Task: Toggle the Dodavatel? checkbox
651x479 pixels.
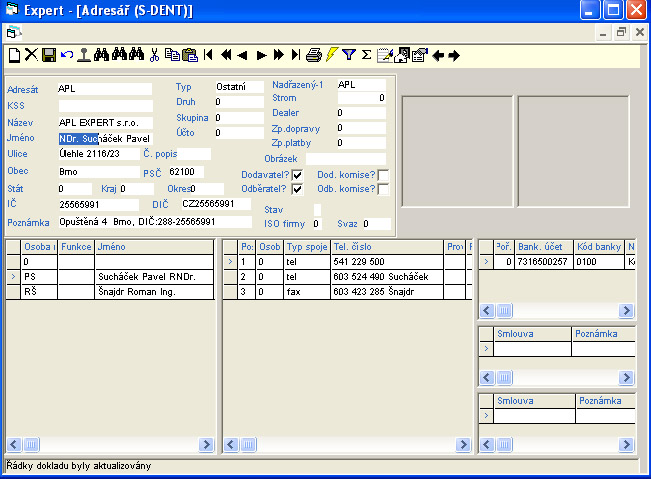Action: (297, 175)
